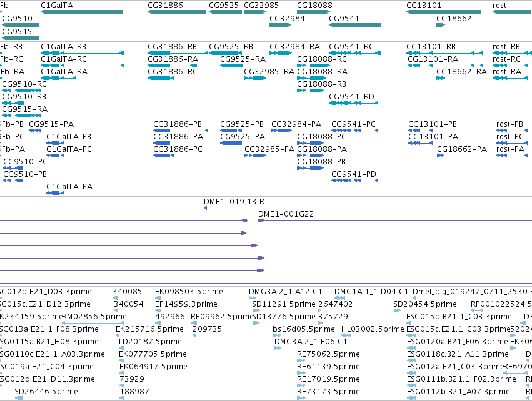
Task: Click the CG31886 gene label
Action: pyautogui.click(x=165, y=6)
